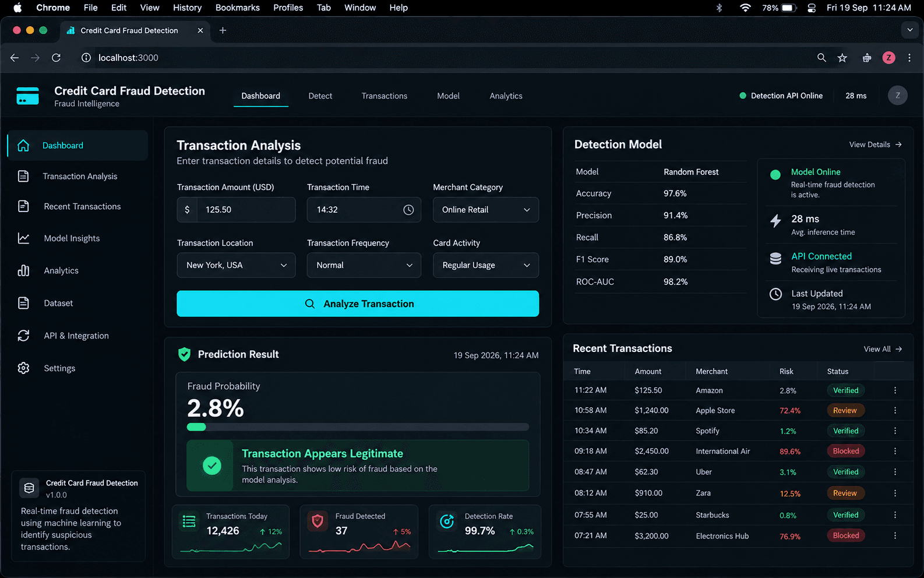The width and height of the screenshot is (924, 578).
Task: Open the Transactions top tab
Action: pyautogui.click(x=385, y=96)
